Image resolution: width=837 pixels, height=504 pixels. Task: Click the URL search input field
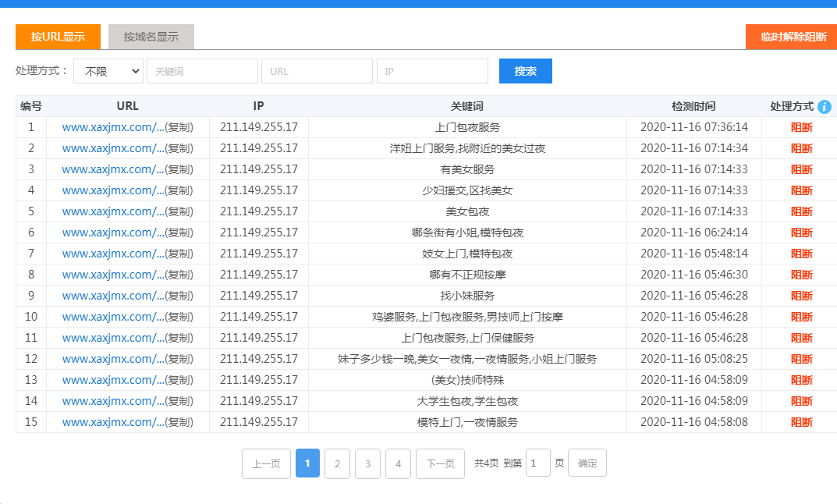[x=317, y=70]
